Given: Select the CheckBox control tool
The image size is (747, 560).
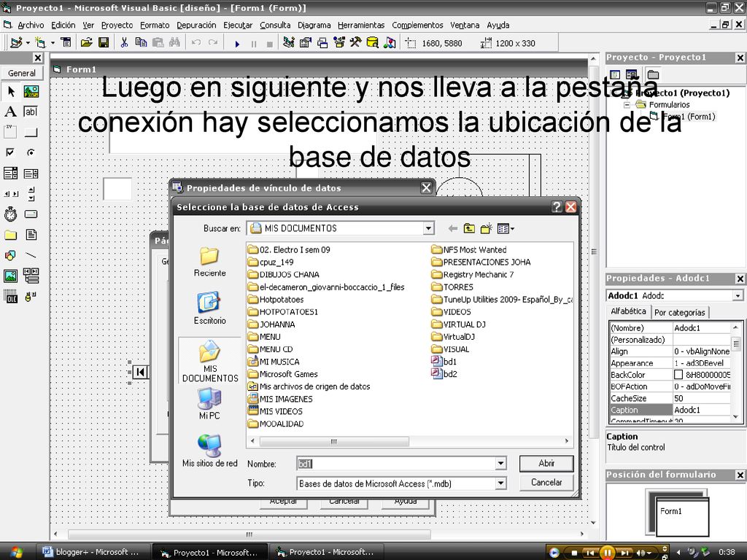Looking at the screenshot, I should pyautogui.click(x=10, y=152).
